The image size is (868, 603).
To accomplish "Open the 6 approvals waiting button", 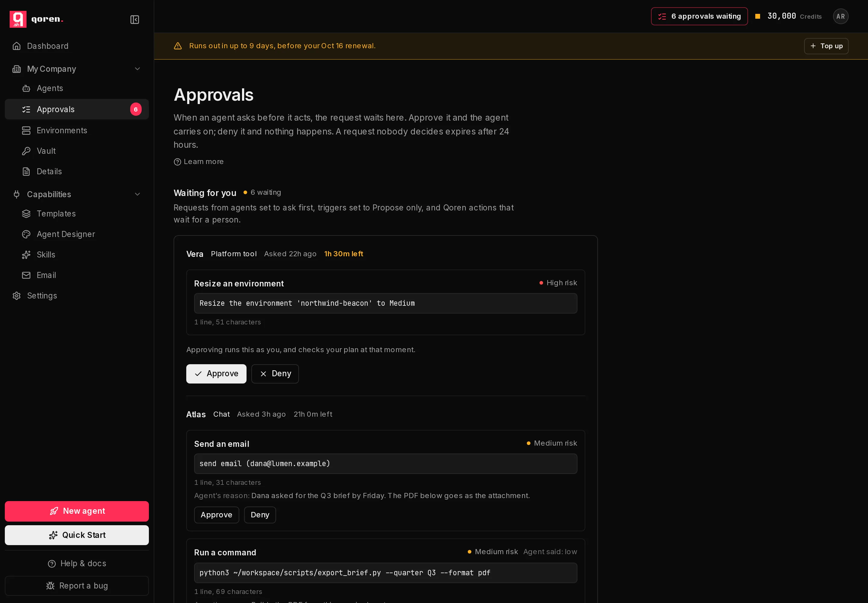I will pos(699,16).
